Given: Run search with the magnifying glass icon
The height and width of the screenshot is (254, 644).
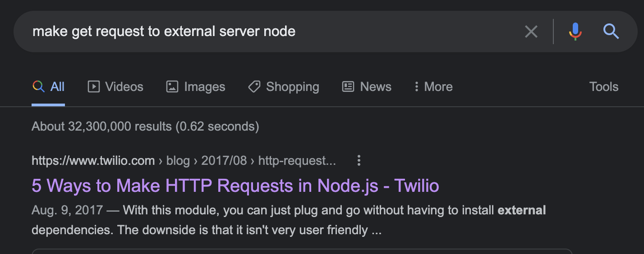Looking at the screenshot, I should (x=611, y=32).
